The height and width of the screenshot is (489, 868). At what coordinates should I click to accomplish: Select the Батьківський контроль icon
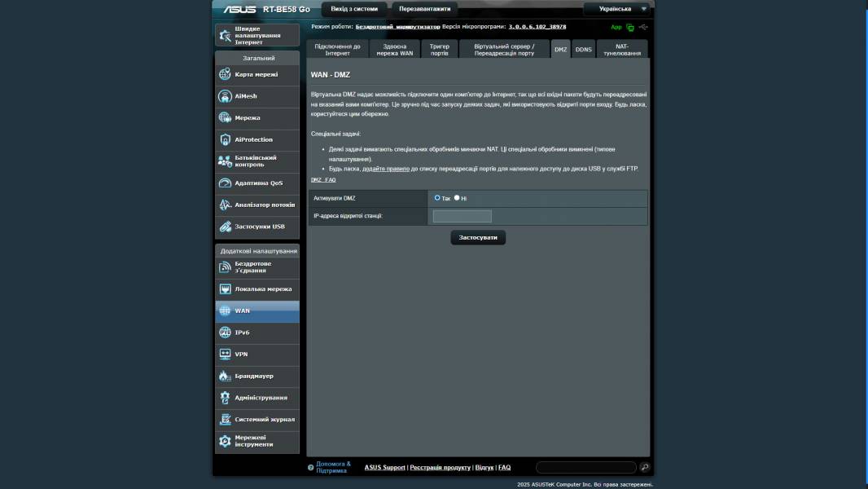tap(226, 161)
